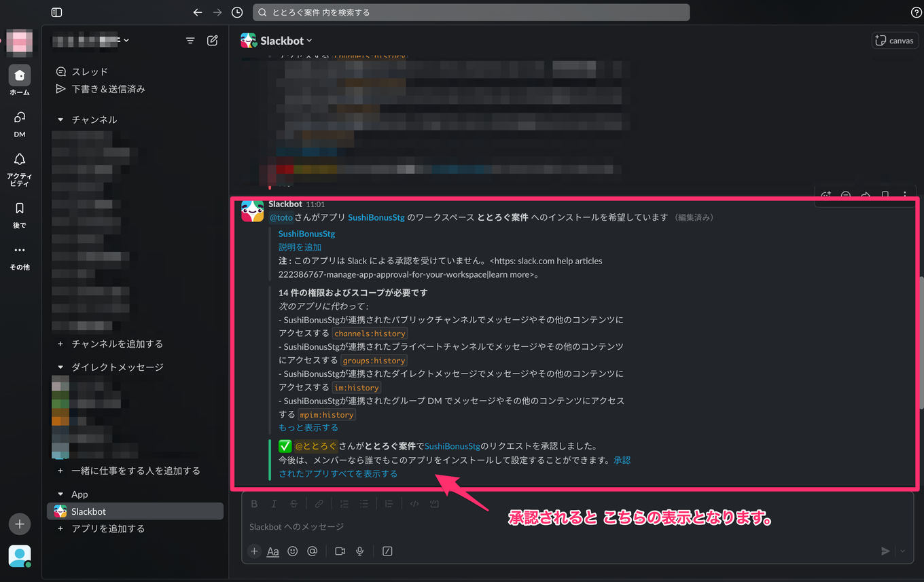Image resolution: width=924 pixels, height=582 pixels.
Task: Save message with bookmark icon
Action: [885, 194]
